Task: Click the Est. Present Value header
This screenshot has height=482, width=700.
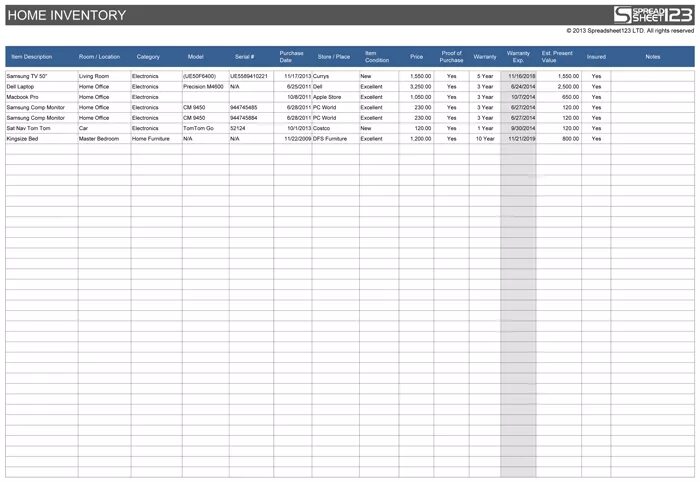Action: tap(557, 57)
